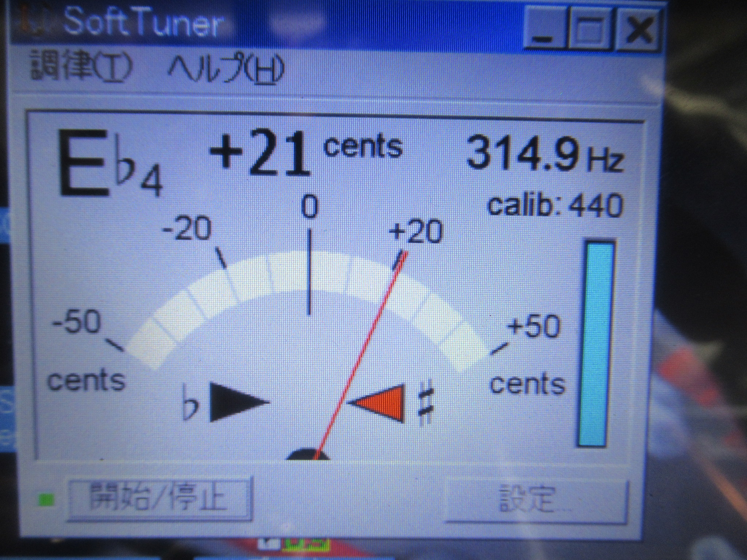Close the SoftTuner window

[x=638, y=30]
